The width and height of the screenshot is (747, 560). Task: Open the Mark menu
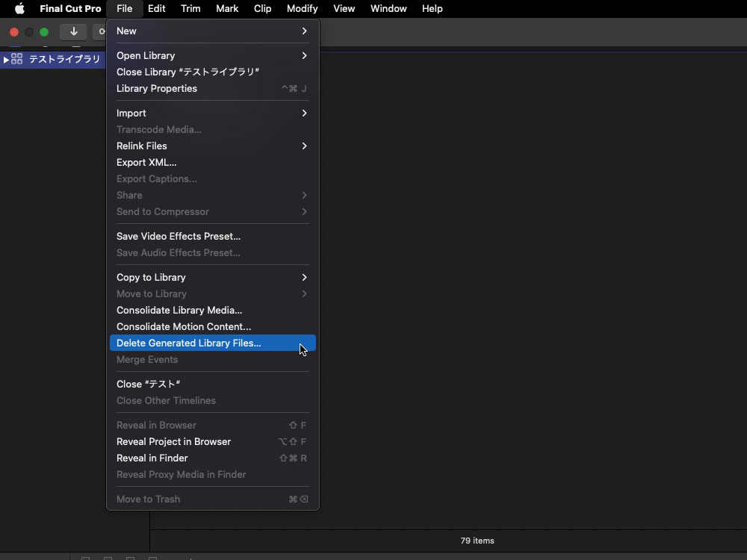point(227,8)
